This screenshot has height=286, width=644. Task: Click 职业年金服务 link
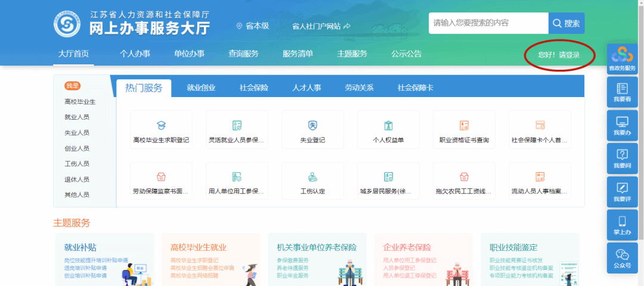pos(293,275)
